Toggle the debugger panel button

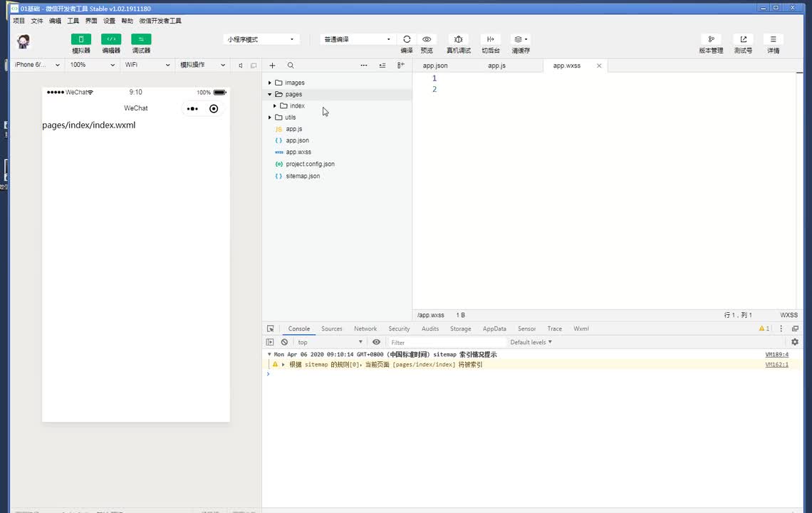click(141, 39)
